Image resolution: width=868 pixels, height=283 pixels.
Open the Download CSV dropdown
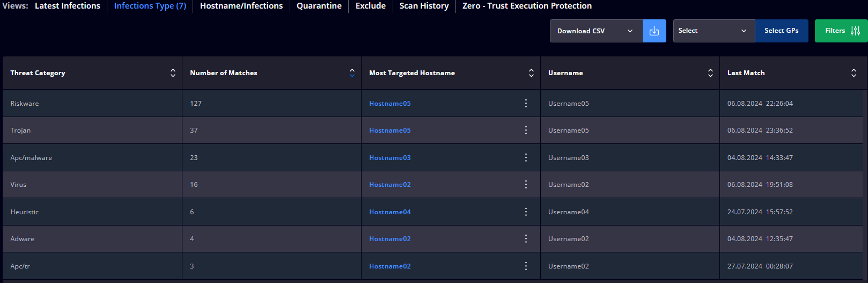pos(596,31)
